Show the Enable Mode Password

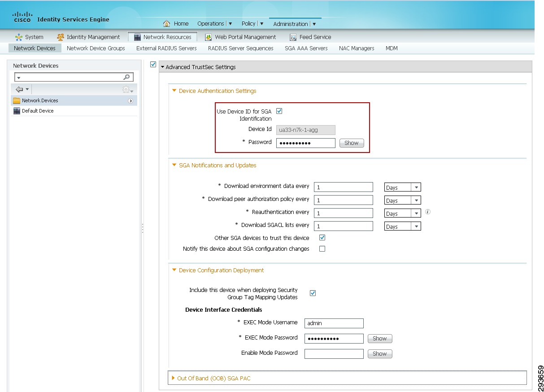(380, 354)
